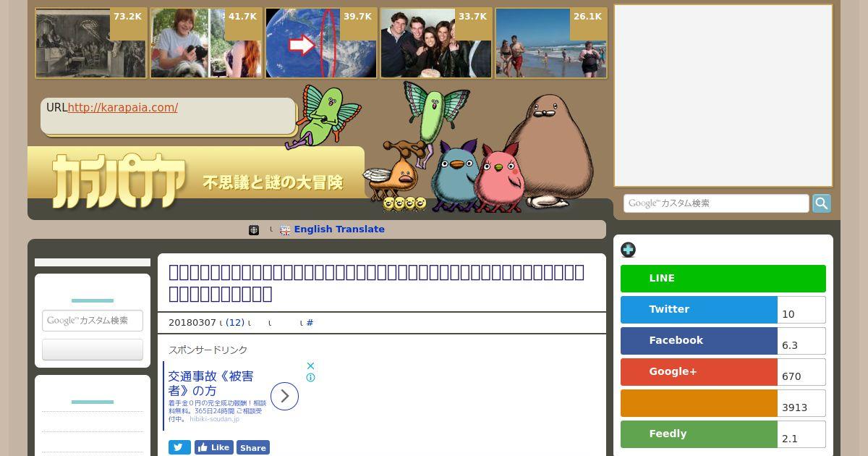
Task: Click the Facebook count value 6.3
Action: tap(790, 345)
